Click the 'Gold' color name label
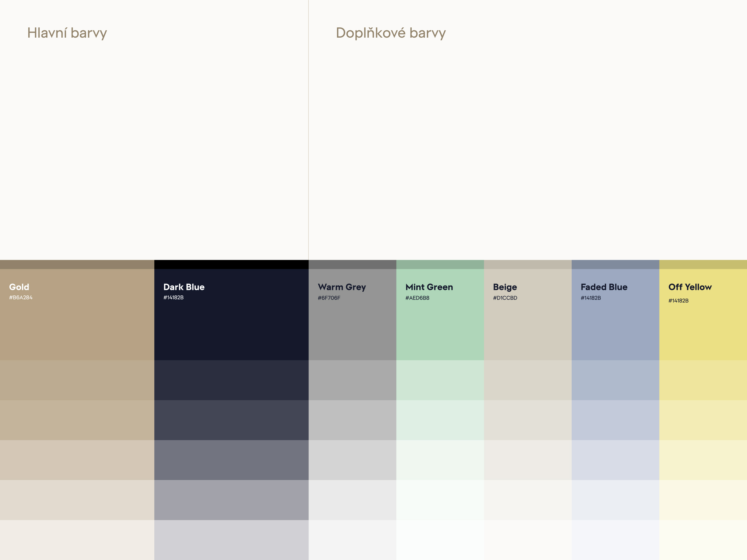The height and width of the screenshot is (560, 747). (19, 287)
